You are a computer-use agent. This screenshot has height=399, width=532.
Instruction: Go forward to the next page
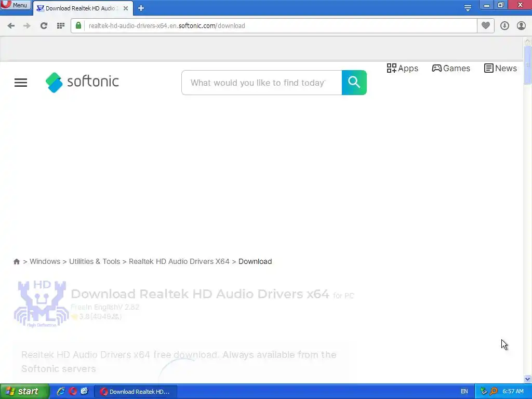coord(27,26)
